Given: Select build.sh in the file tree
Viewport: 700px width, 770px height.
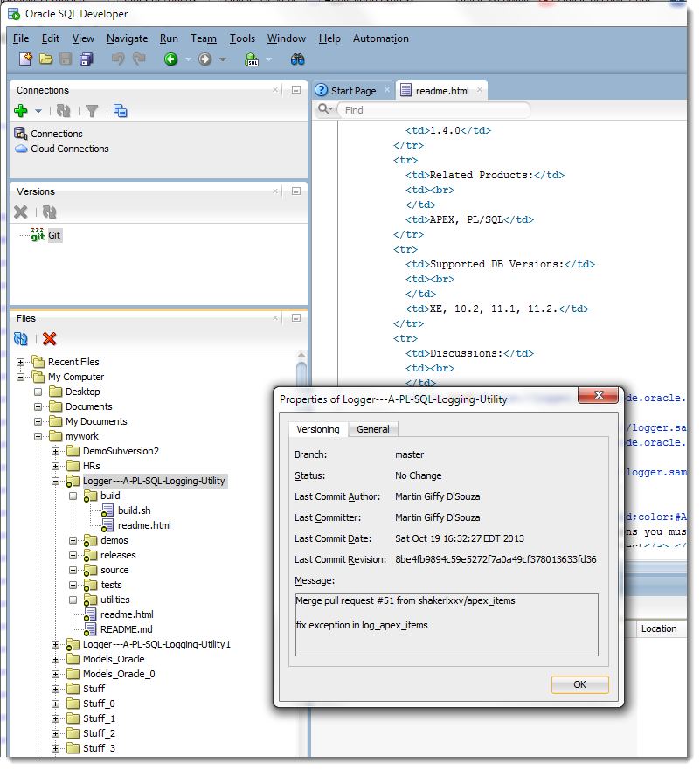Looking at the screenshot, I should pyautogui.click(x=134, y=510).
